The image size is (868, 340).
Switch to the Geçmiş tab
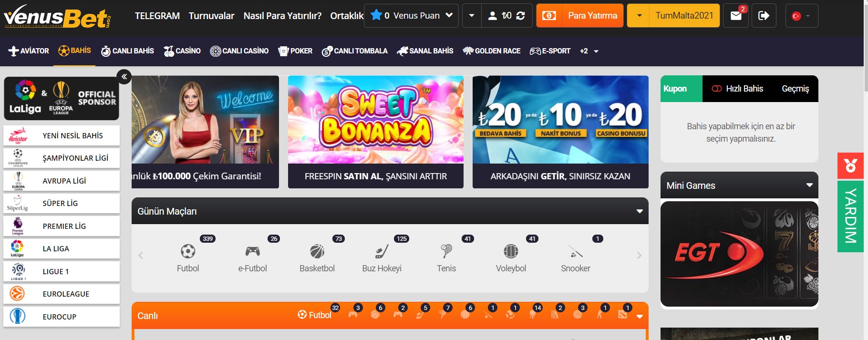click(795, 89)
